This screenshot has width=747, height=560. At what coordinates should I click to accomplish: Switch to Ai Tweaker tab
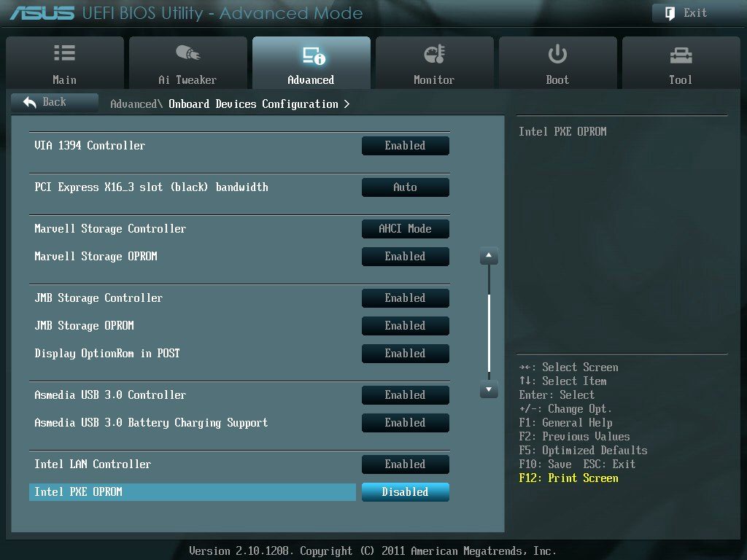click(187, 63)
